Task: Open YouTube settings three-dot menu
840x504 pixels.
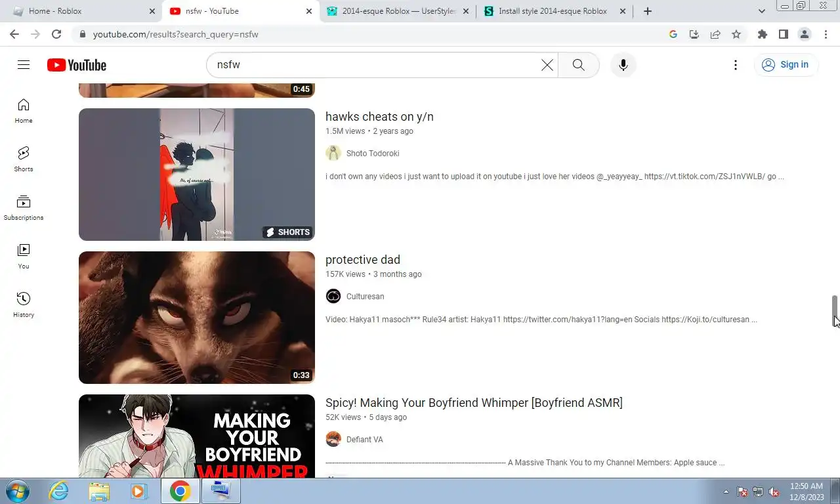Action: (x=736, y=64)
